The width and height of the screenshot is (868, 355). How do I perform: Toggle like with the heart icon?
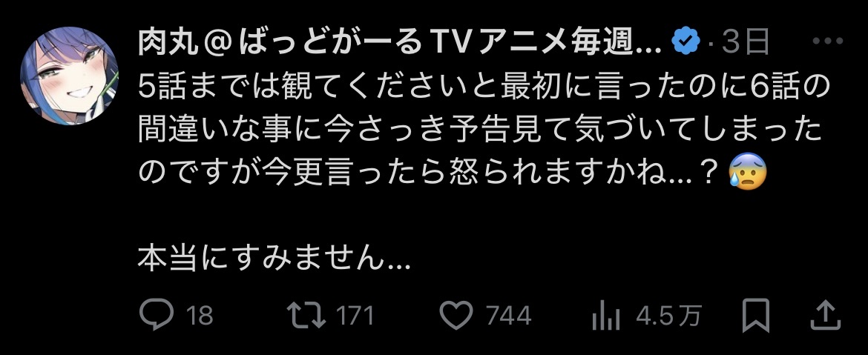point(456,315)
